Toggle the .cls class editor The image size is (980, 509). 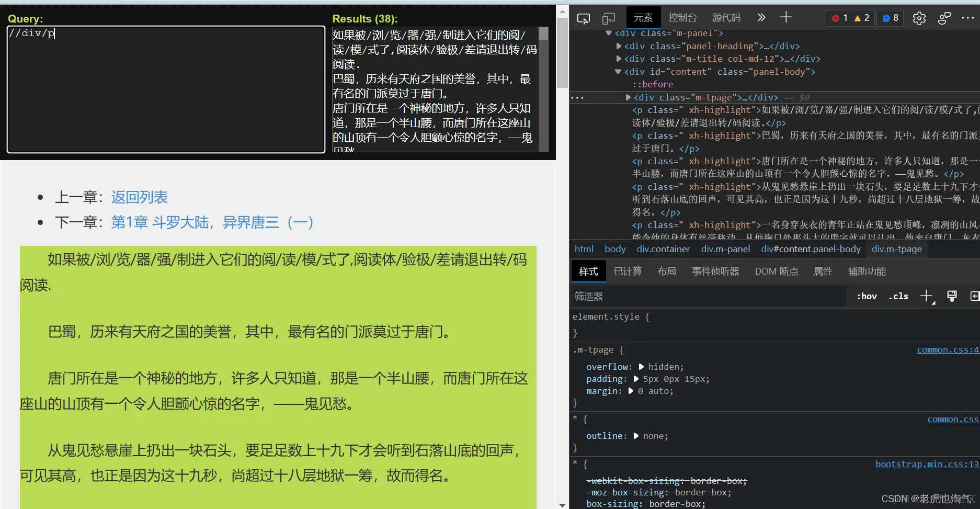pos(897,296)
